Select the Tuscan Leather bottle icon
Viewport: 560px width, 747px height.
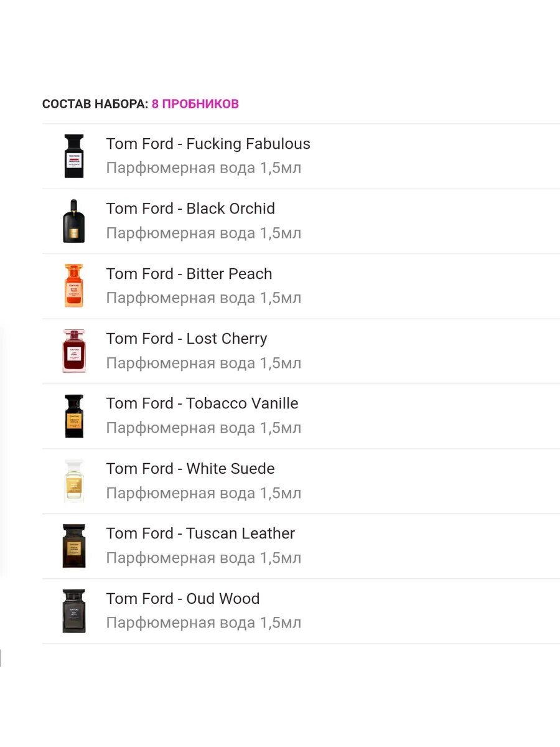(74, 546)
